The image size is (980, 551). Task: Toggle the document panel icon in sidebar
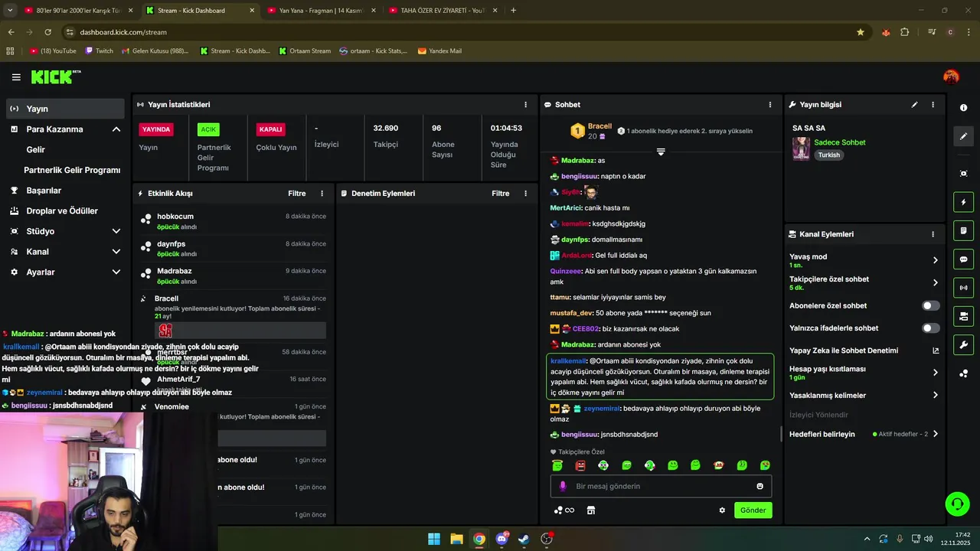click(x=963, y=230)
